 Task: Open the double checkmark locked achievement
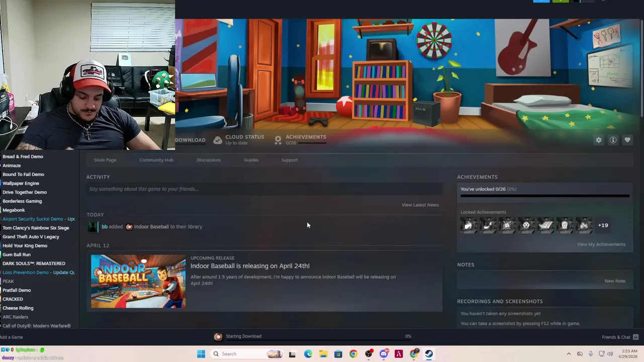[x=545, y=225]
